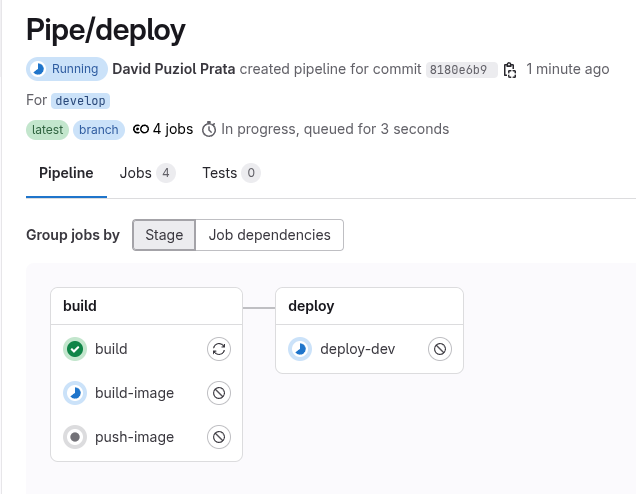Click the running status icon for build-image
Screen dimensions: 636x494
point(74,393)
